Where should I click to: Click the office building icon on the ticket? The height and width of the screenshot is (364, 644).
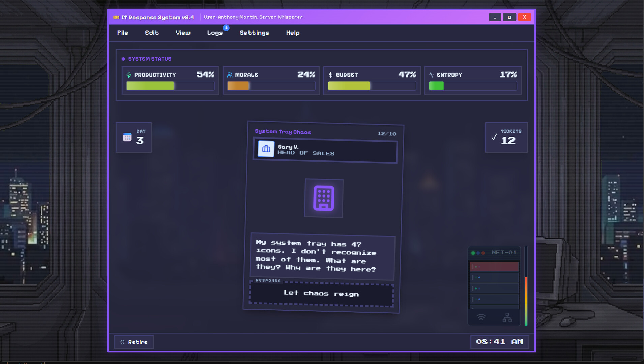pos(323,199)
